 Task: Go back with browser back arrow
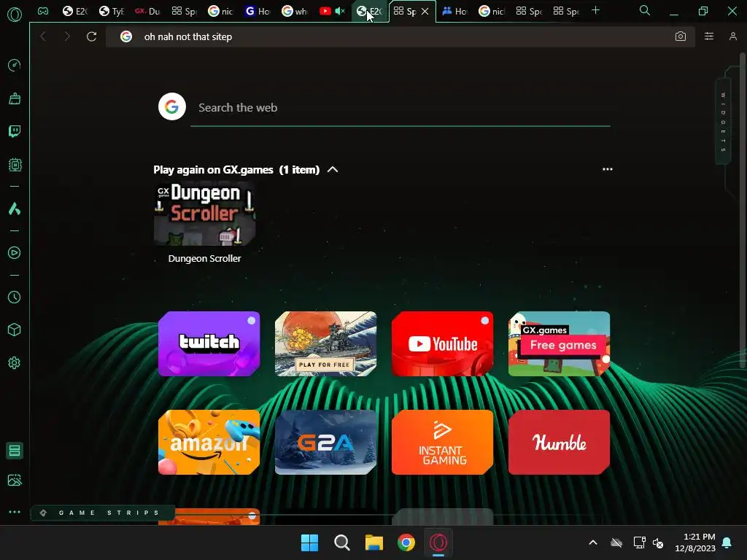coord(43,36)
